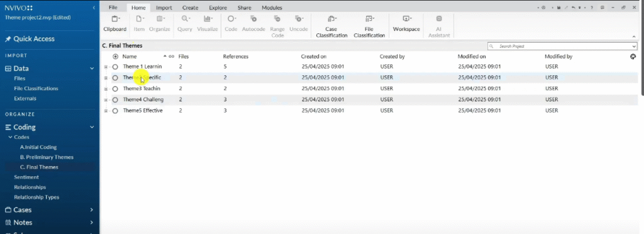This screenshot has width=644, height=234.
Task: Switch to the Explore tab
Action: pos(218,8)
